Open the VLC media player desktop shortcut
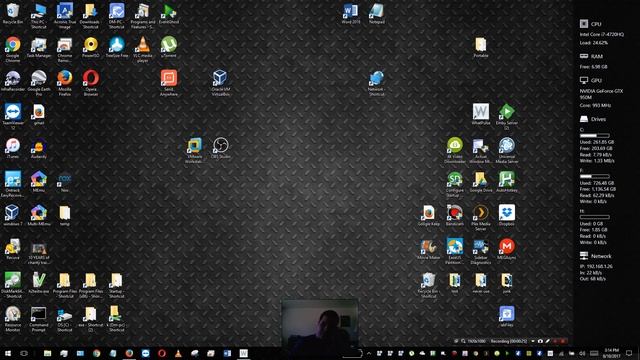The height and width of the screenshot is (360, 640). (142, 49)
